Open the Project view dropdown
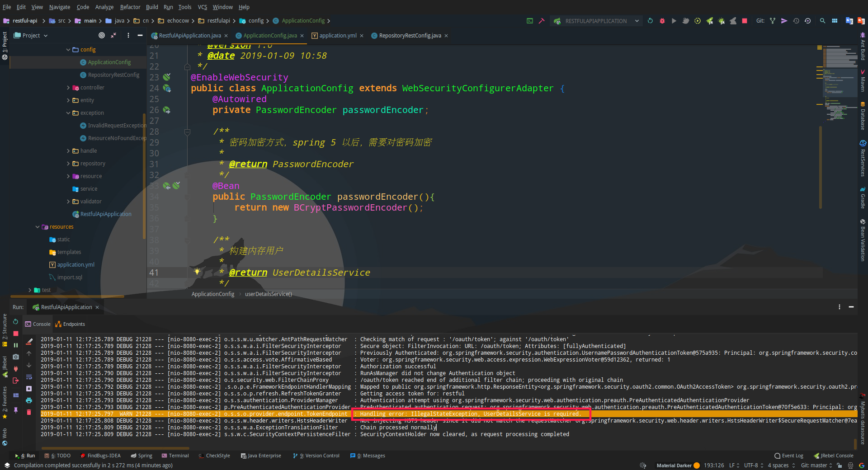The image size is (868, 470). coord(31,35)
